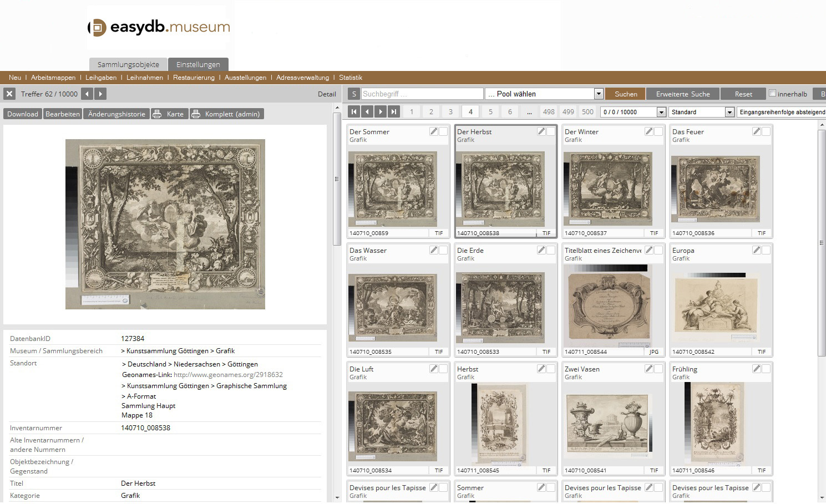The width and height of the screenshot is (826, 504).
Task: Select Europa card checkbox
Action: 766,250
